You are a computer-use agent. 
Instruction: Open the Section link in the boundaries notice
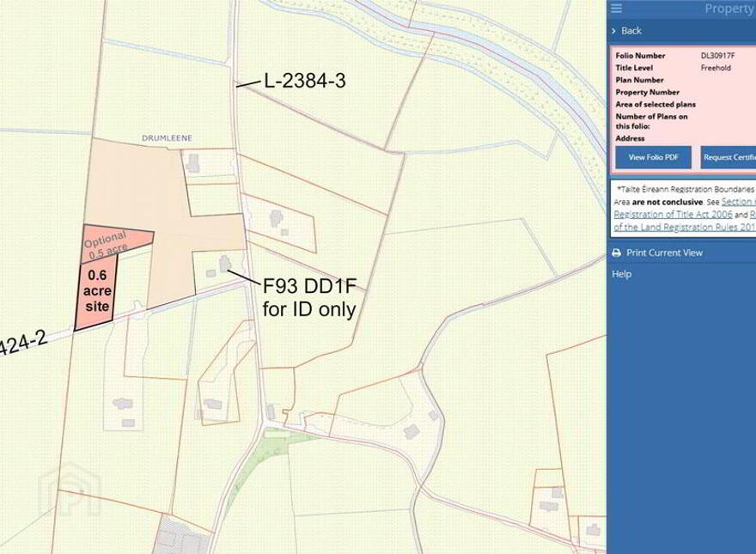pos(738,202)
